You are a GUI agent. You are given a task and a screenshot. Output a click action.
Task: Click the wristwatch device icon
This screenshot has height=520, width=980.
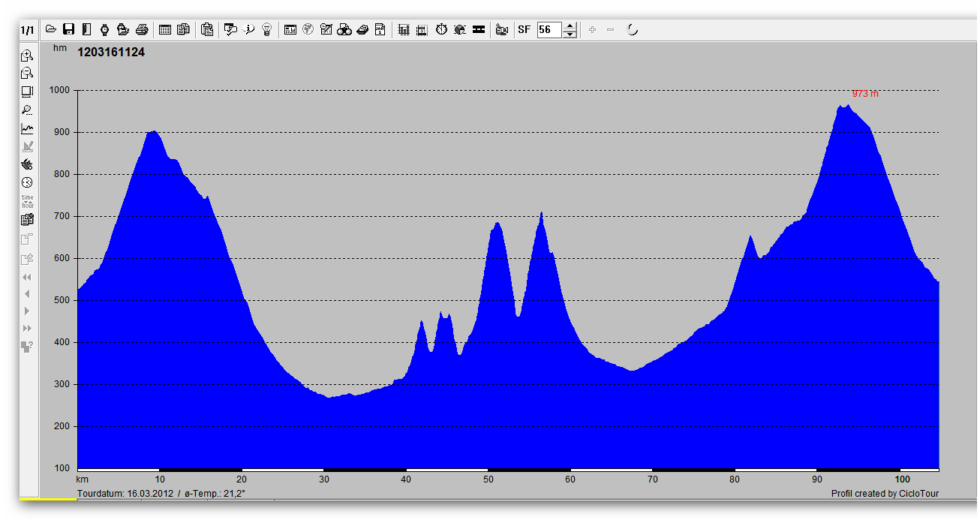tap(105, 30)
